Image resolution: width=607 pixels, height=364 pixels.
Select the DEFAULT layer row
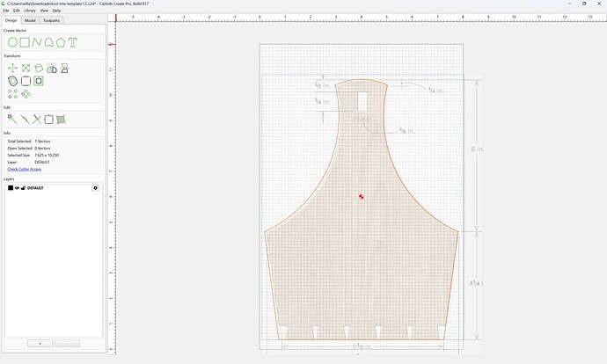pyautogui.click(x=54, y=188)
